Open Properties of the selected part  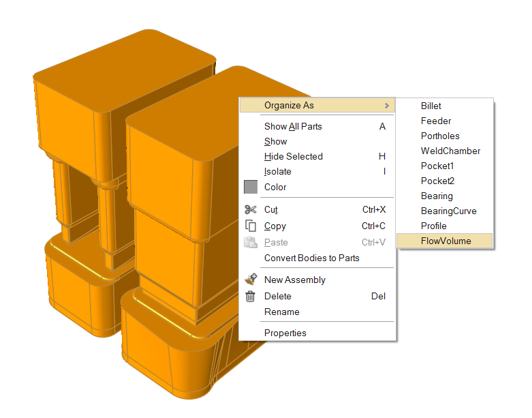[285, 333]
